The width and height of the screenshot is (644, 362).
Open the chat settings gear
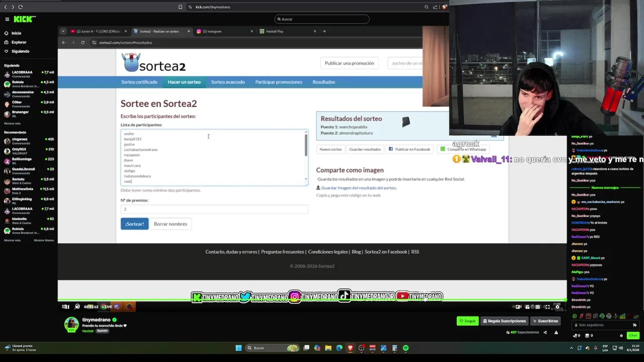pyautogui.click(x=621, y=335)
